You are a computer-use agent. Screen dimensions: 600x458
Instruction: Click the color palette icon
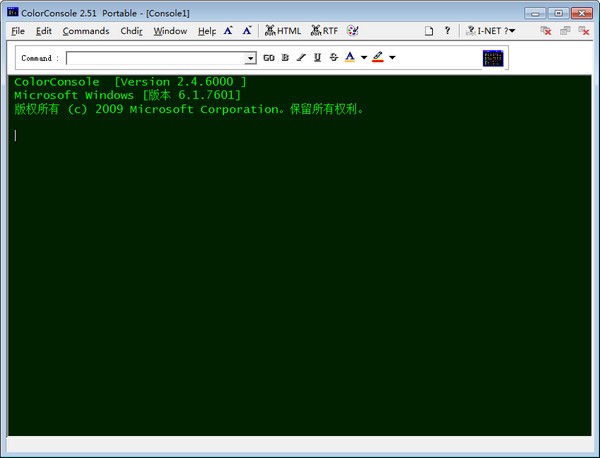tap(352, 31)
